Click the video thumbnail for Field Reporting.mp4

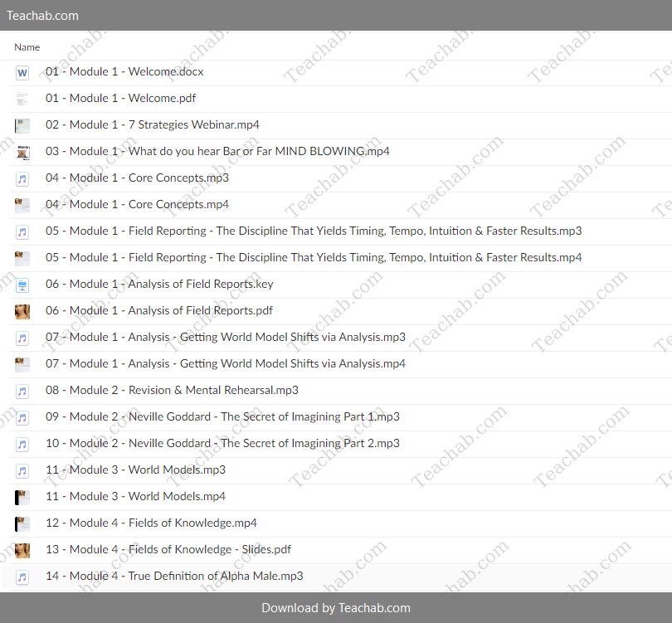point(22,258)
